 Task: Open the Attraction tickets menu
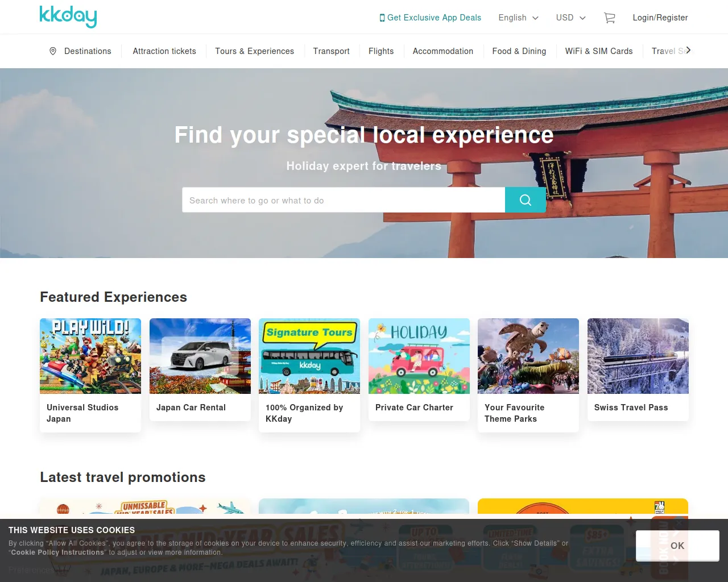click(164, 51)
